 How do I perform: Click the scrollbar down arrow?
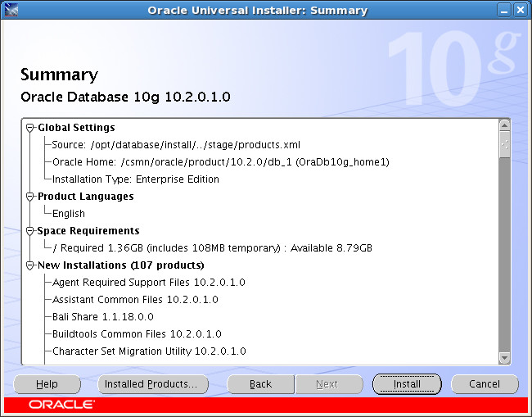click(x=504, y=358)
